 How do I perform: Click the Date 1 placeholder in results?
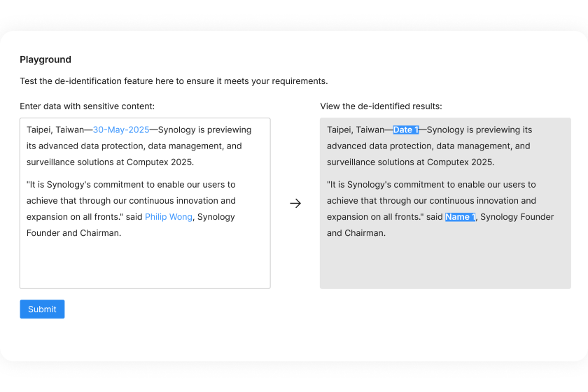point(406,129)
